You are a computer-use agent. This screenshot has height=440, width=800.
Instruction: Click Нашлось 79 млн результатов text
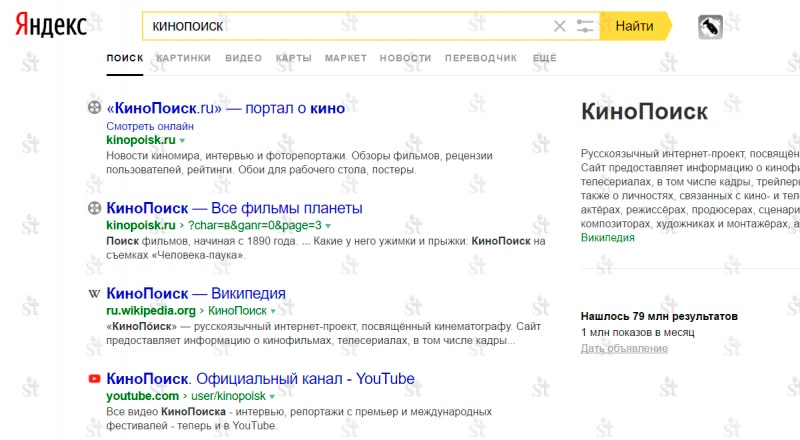659,316
